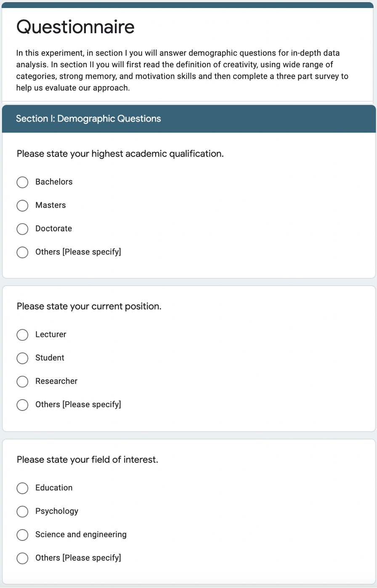
Task: Select the Researcher option
Action: pyautogui.click(x=22, y=381)
